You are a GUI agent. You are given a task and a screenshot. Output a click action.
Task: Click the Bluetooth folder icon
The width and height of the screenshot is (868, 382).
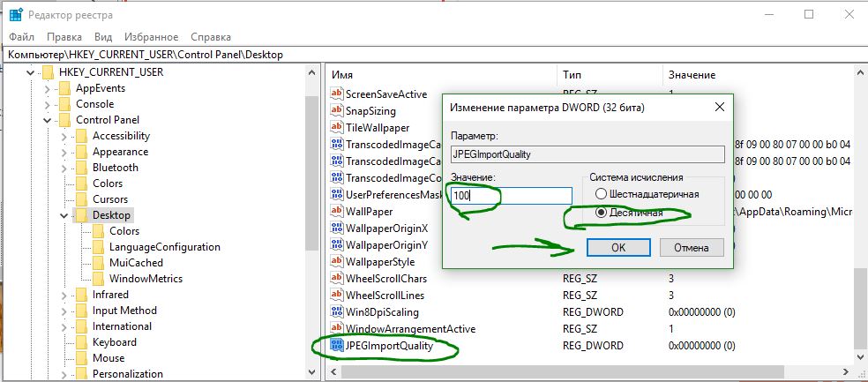(x=81, y=168)
